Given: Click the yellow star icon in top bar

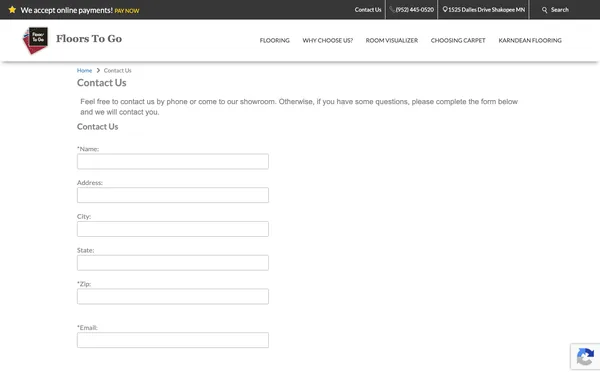Looking at the screenshot, I should pyautogui.click(x=12, y=10).
